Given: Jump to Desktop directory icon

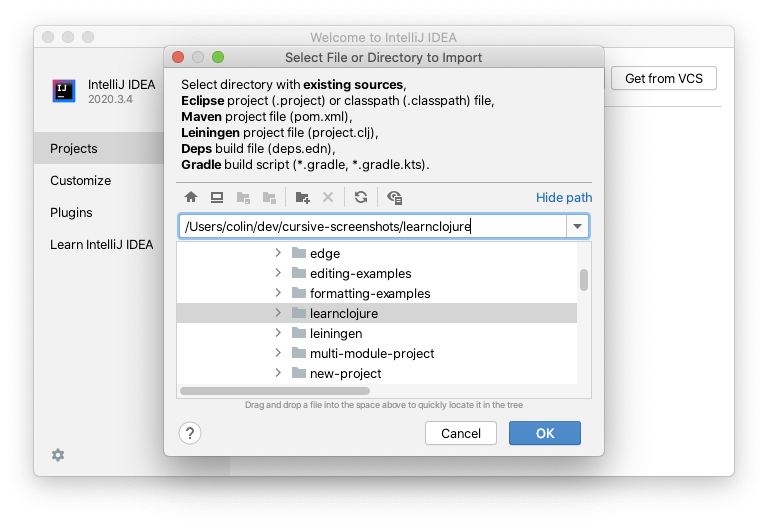Looking at the screenshot, I should [x=217, y=197].
